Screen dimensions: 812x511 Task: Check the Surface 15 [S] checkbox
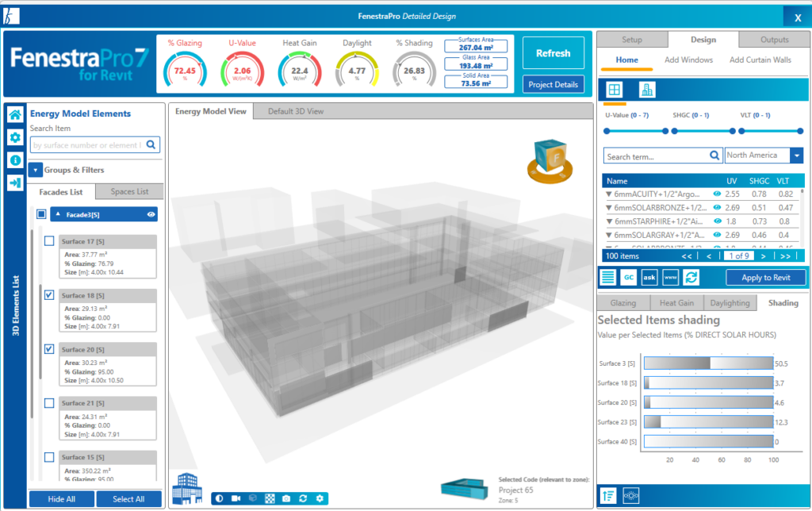pyautogui.click(x=49, y=457)
